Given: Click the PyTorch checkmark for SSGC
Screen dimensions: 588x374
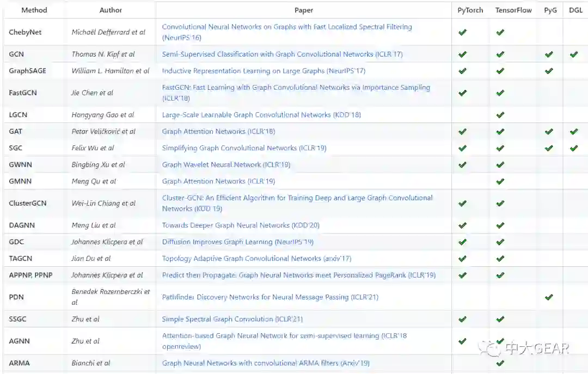Looking at the screenshot, I should 463,319.
